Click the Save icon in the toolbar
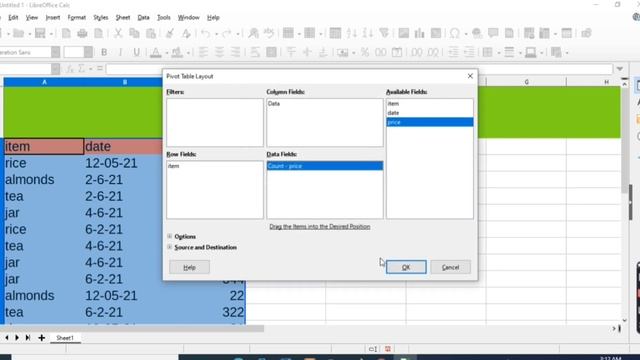This screenshot has width=640, height=360. click(40, 33)
